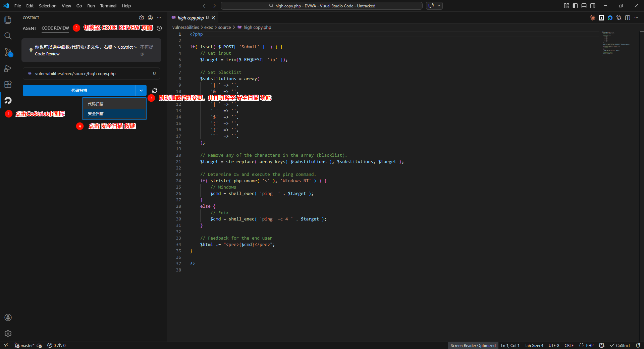This screenshot has height=349, width=644.
Task: Open the Run and Debug view
Action: (8, 68)
